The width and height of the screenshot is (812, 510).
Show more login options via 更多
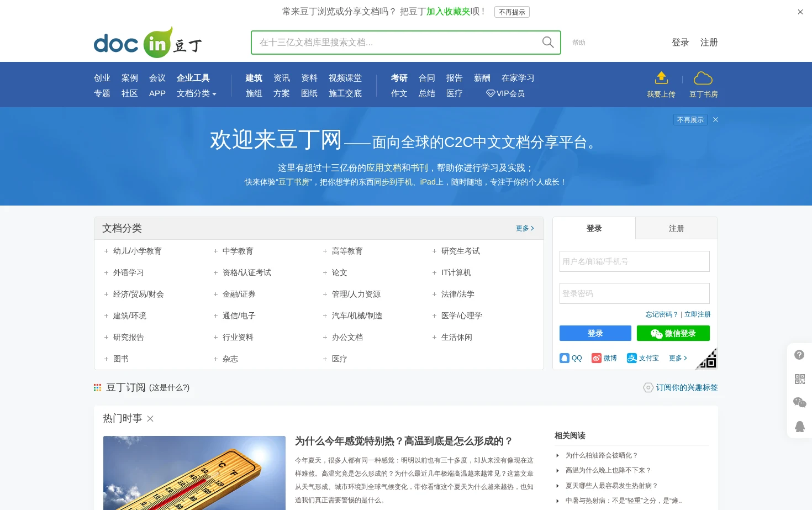[678, 358]
